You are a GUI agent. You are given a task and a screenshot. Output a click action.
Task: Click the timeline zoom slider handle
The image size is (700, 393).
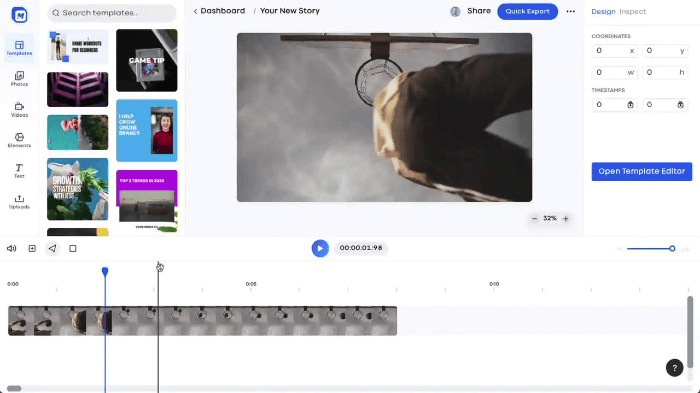(672, 248)
